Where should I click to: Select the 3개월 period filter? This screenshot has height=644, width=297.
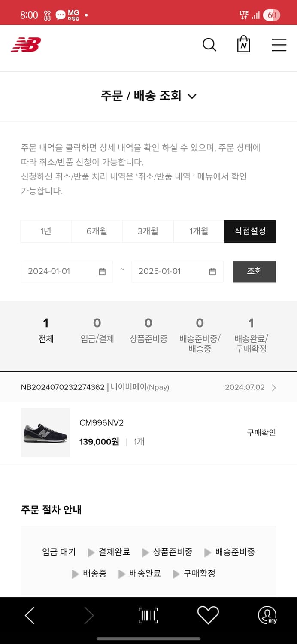[148, 231]
